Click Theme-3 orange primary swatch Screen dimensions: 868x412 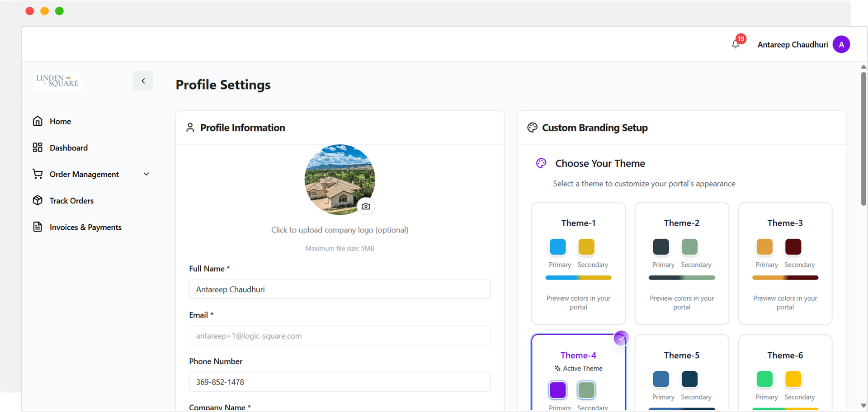coord(764,247)
